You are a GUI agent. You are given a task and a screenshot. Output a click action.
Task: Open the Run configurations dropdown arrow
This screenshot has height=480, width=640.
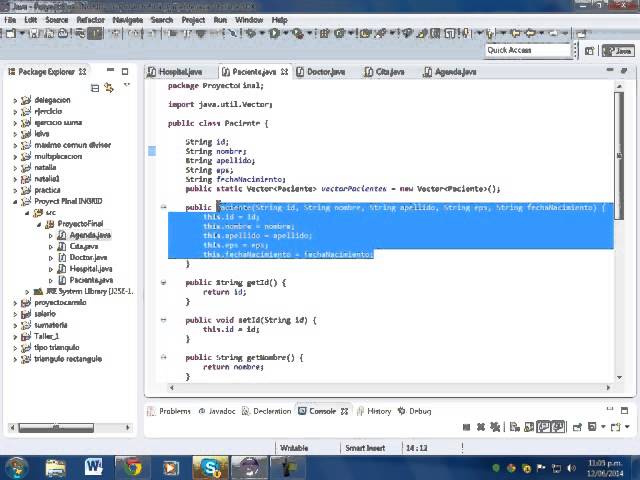click(286, 33)
